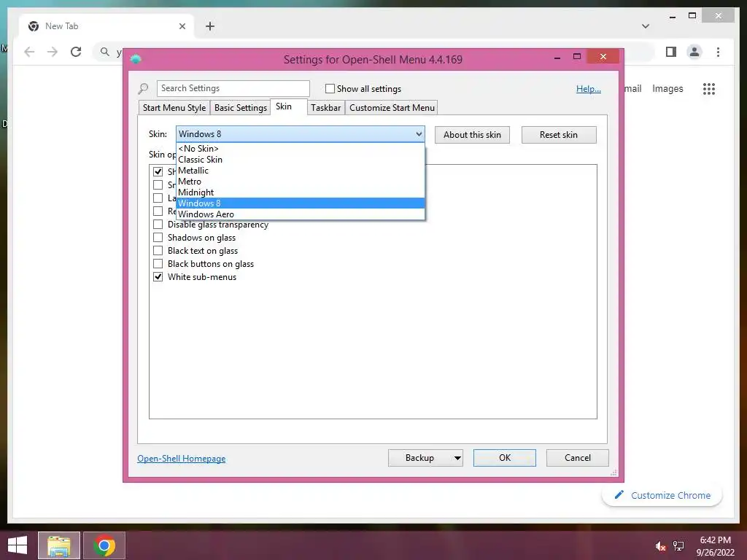Open the Help... link

(x=589, y=88)
